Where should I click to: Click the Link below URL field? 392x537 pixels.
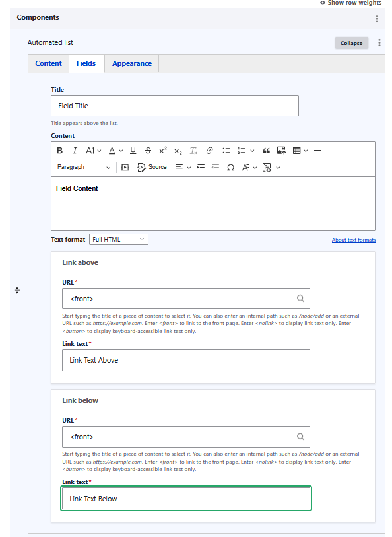click(186, 437)
